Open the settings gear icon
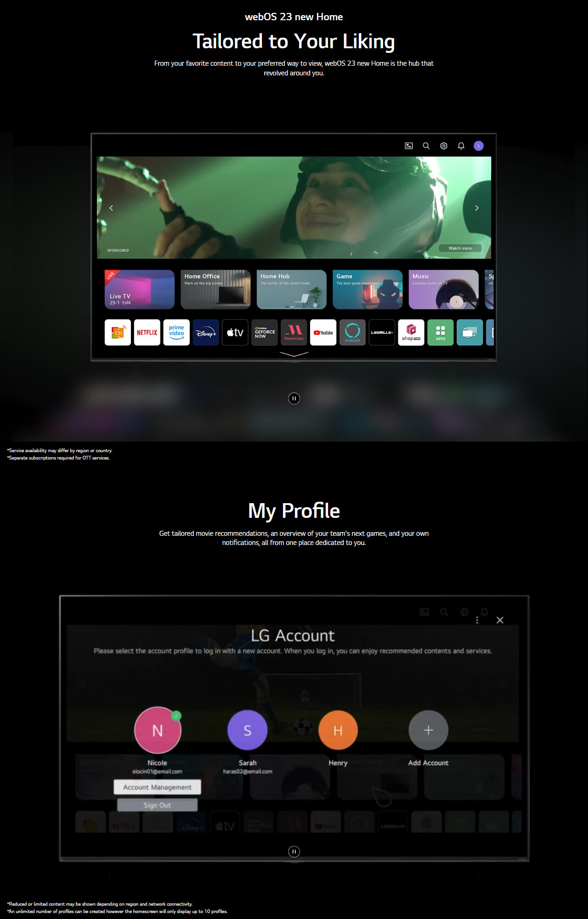 pyautogui.click(x=444, y=146)
